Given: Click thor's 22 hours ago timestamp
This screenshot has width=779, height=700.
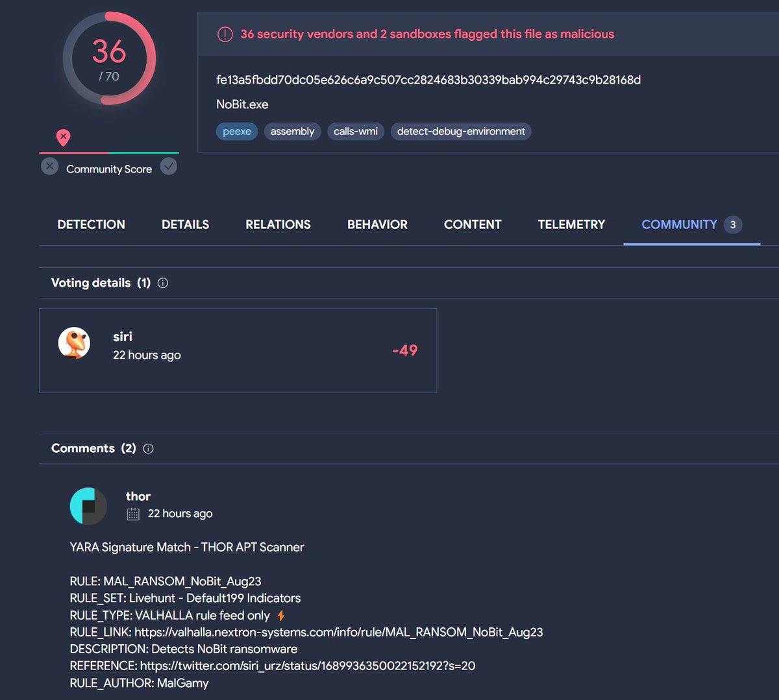Looking at the screenshot, I should coord(180,513).
